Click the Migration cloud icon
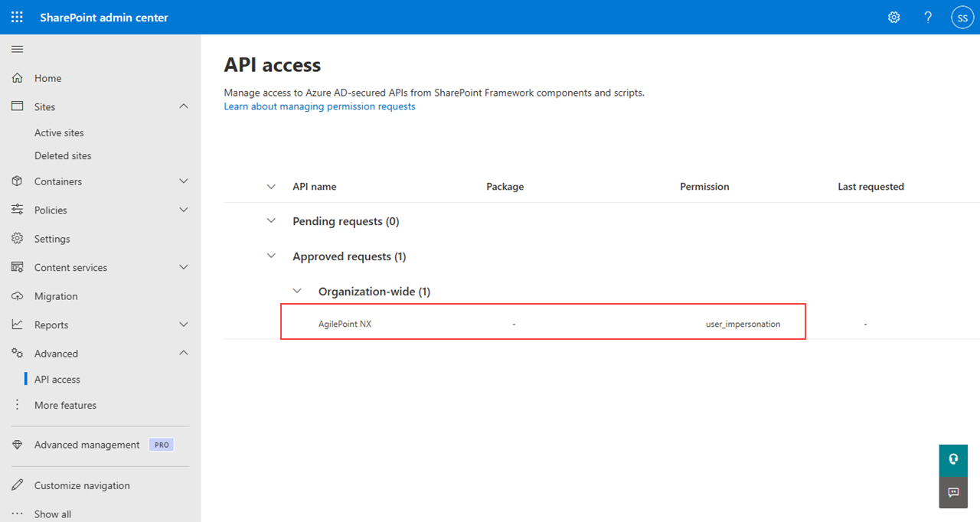 tap(17, 296)
